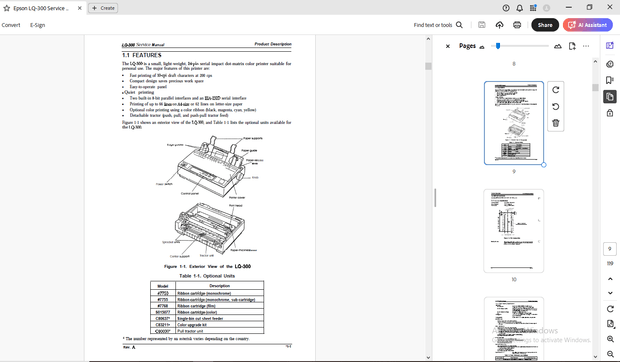Click the zoom out magnifier icon

(610, 354)
